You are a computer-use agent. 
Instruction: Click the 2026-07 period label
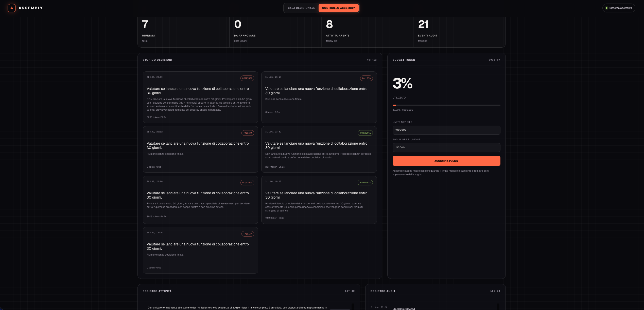(x=494, y=60)
